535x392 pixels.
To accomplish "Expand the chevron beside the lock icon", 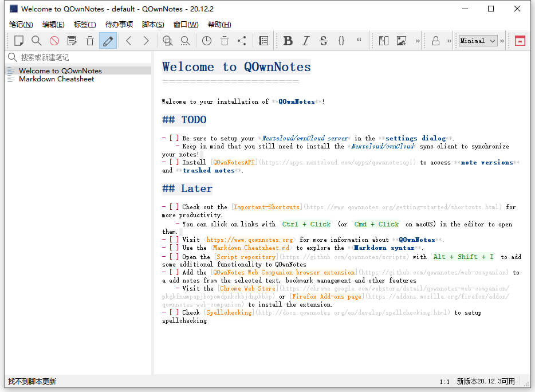I will click(x=448, y=41).
